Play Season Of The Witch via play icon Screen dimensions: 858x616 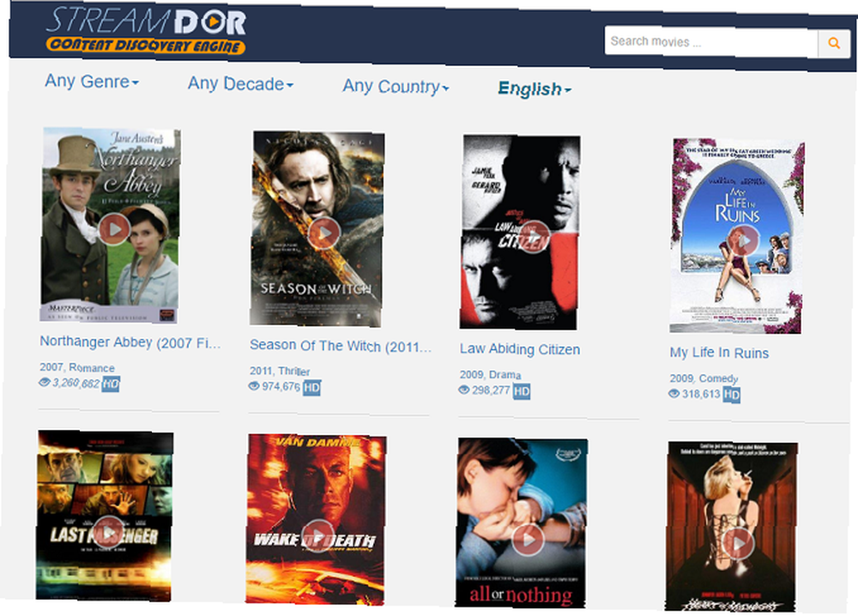(x=324, y=233)
